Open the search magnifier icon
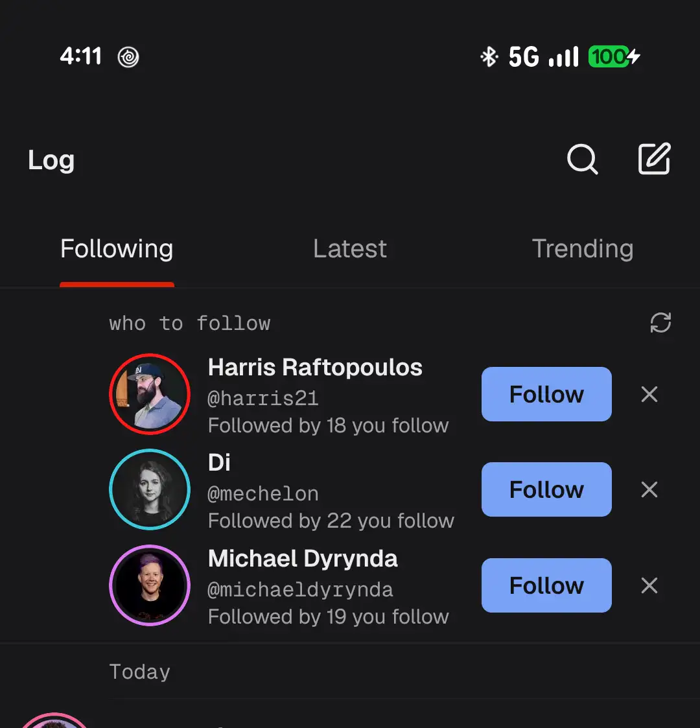This screenshot has width=700, height=728. click(582, 159)
